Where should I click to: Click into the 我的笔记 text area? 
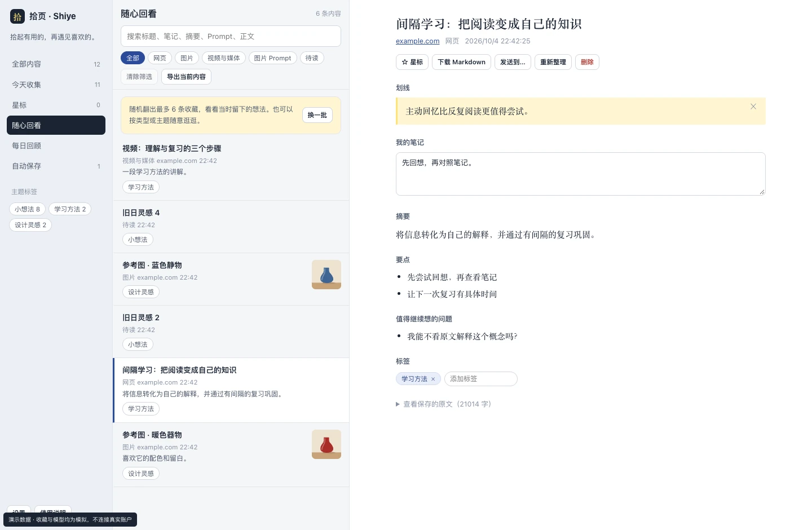click(580, 174)
